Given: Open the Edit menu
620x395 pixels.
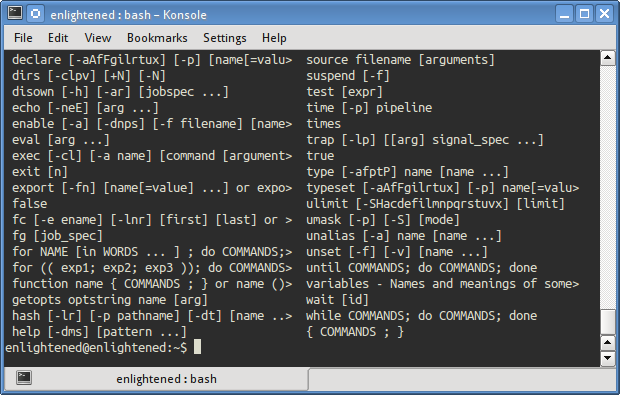Looking at the screenshot, I should coord(58,38).
